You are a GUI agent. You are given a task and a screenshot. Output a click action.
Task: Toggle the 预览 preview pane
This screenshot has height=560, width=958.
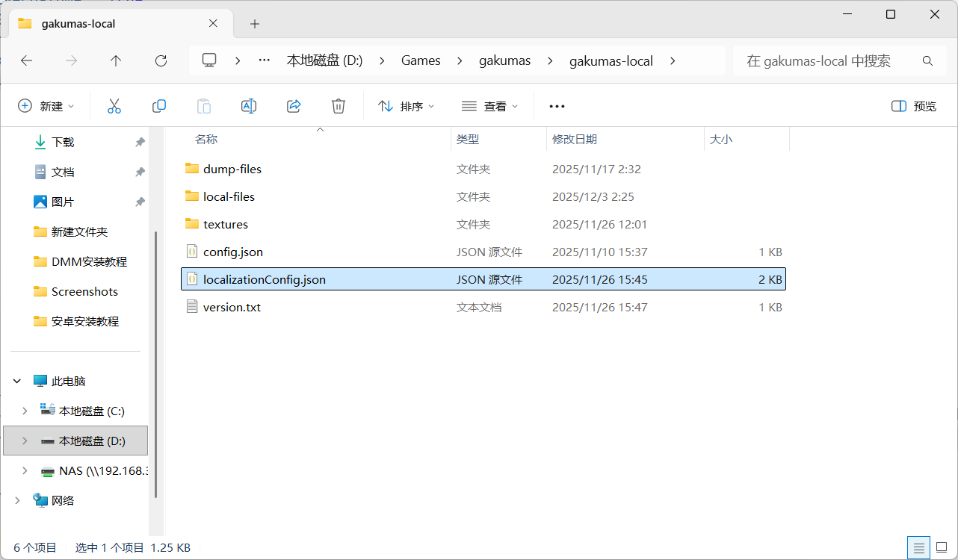(x=914, y=106)
